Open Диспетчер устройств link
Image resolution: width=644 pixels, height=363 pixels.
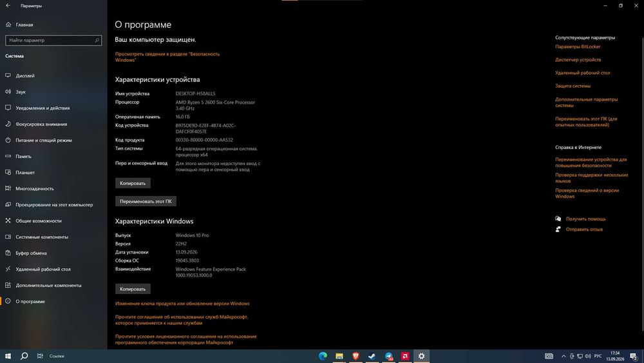(x=578, y=59)
